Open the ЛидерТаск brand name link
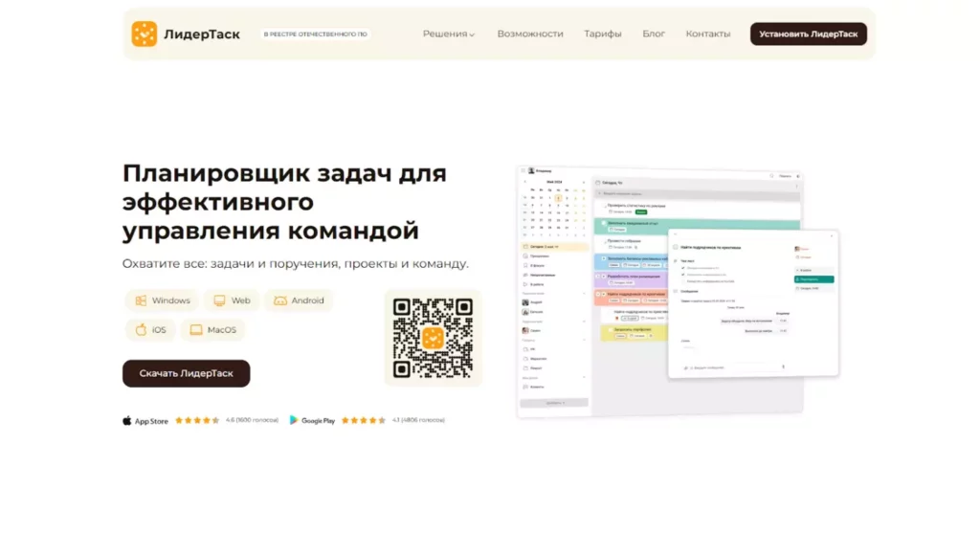Screen dimensions: 980x533 202,34
